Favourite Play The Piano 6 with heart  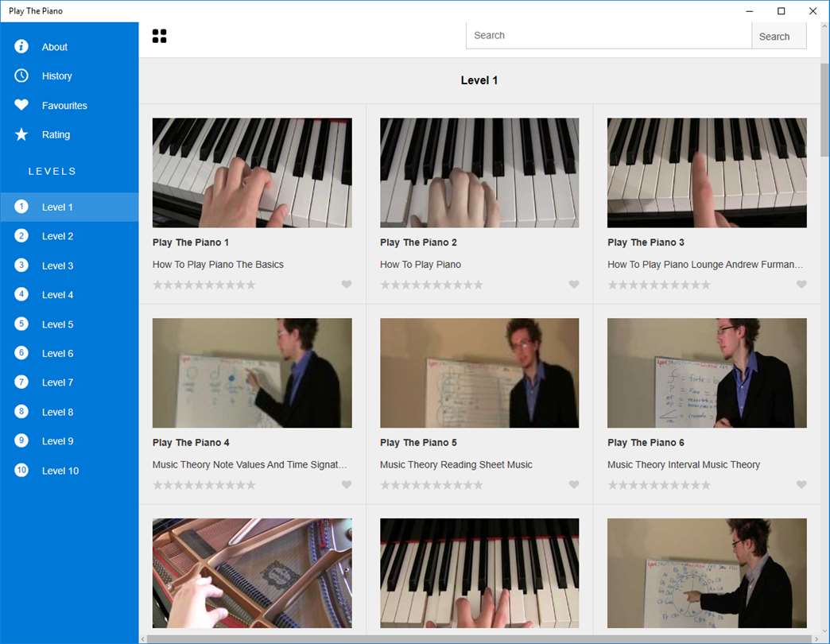coord(801,484)
